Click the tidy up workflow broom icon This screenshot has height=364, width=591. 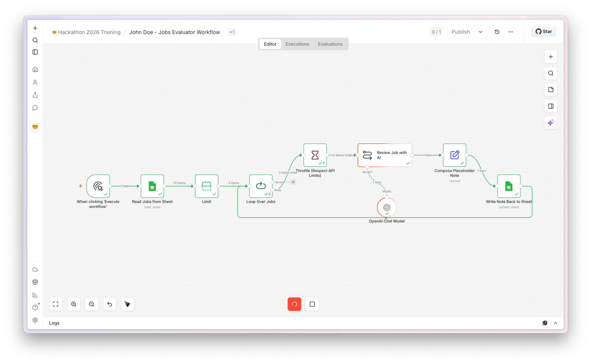point(127,304)
